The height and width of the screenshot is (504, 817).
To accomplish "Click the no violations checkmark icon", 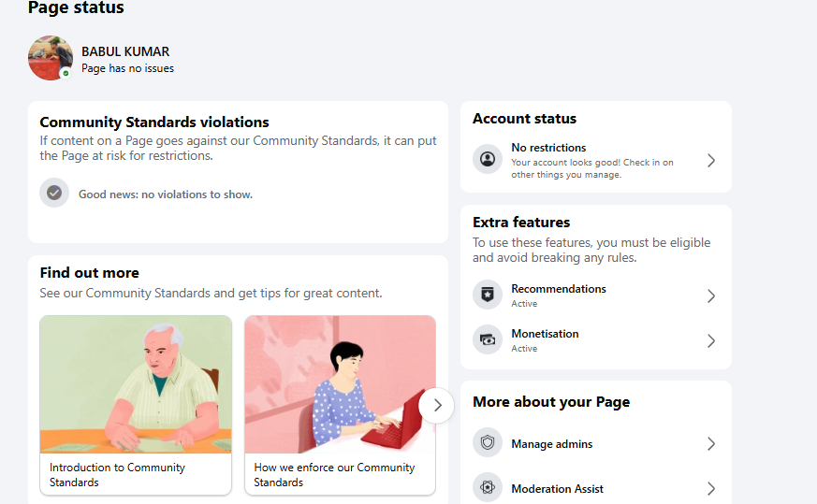I will click(54, 193).
